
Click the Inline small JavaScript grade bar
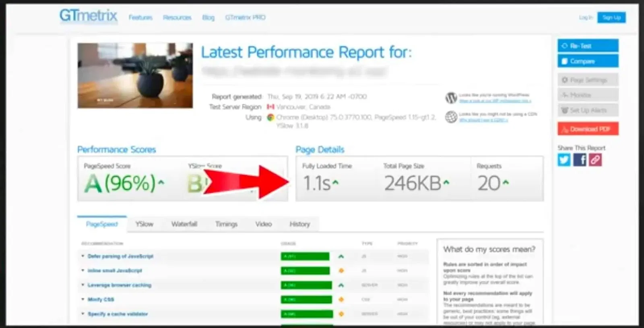tap(305, 271)
